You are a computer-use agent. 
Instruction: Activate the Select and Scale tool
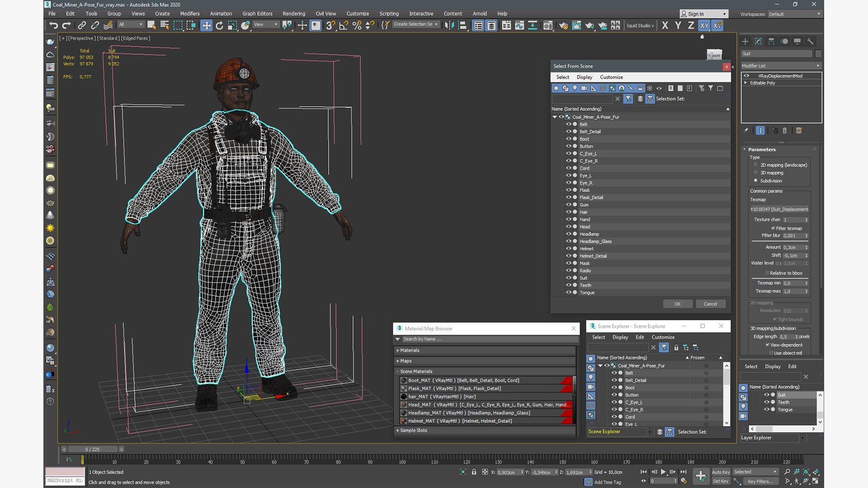[x=232, y=25]
